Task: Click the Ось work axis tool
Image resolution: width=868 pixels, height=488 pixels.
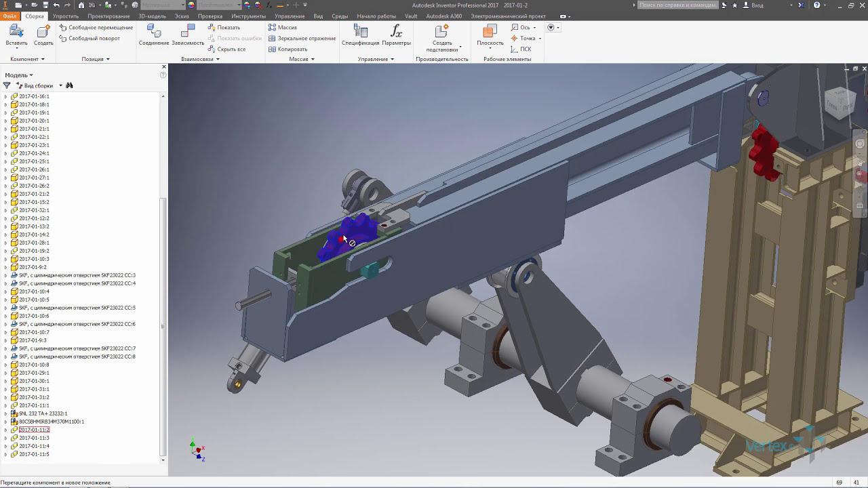Action: [521, 28]
